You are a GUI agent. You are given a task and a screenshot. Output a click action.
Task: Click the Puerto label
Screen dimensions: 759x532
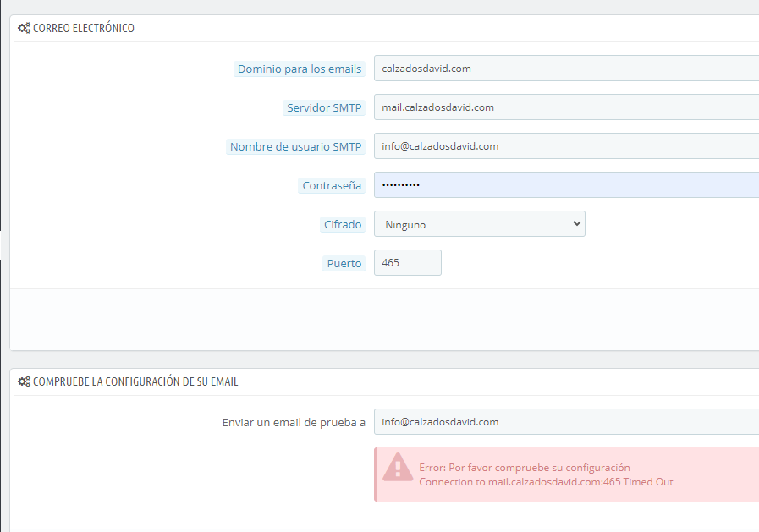coord(344,263)
